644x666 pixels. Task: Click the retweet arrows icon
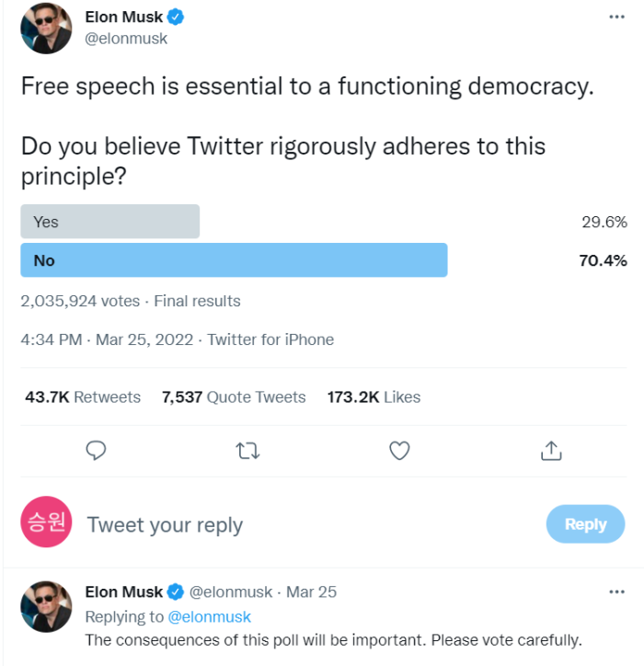coord(247,451)
